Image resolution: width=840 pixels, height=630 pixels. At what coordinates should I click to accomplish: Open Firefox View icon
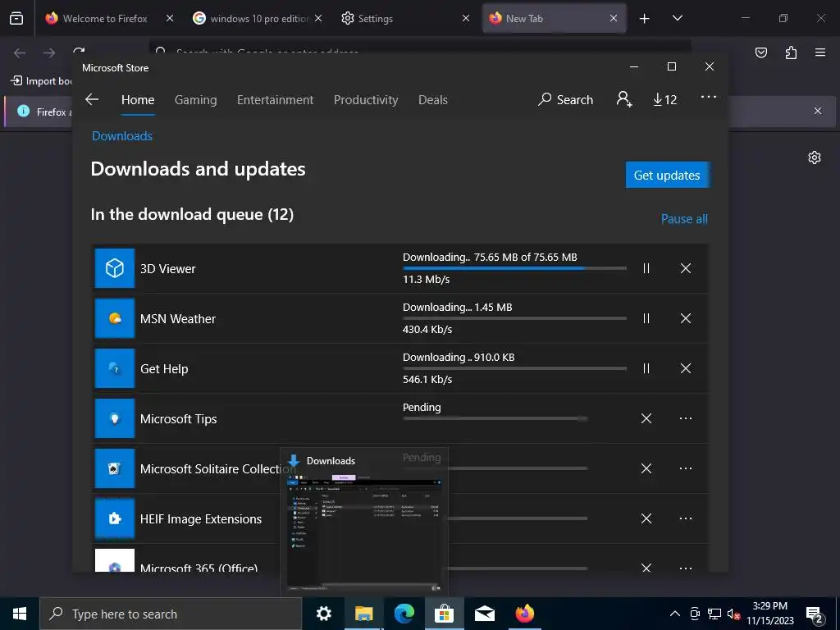pos(16,18)
